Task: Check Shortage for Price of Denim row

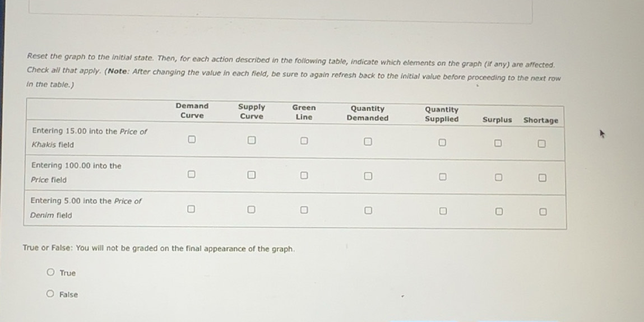Action: (x=541, y=212)
